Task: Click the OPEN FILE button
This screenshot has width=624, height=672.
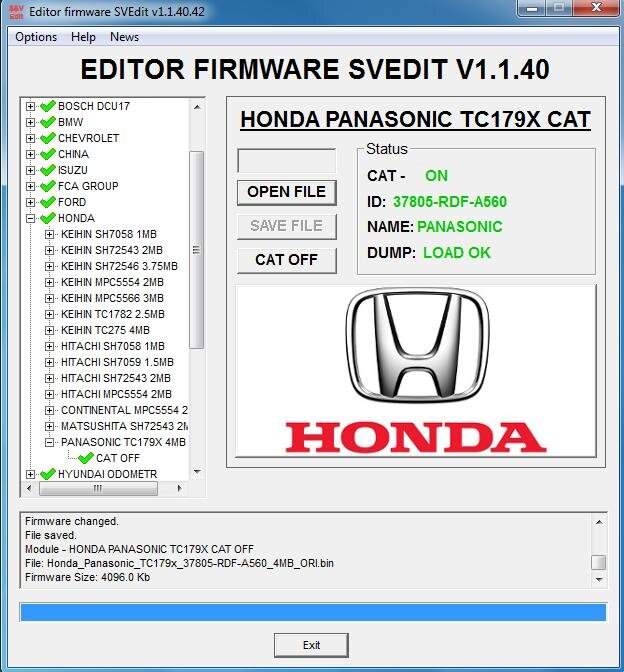Action: click(287, 192)
